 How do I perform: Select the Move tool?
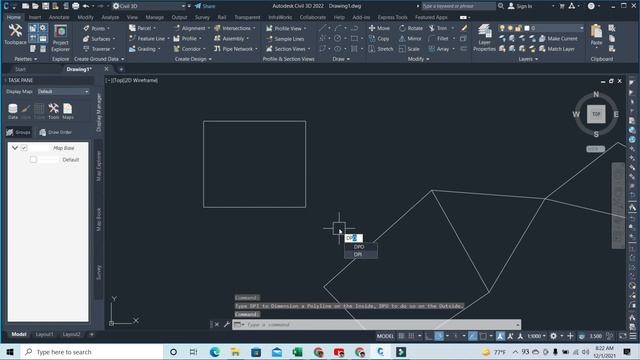[379, 28]
